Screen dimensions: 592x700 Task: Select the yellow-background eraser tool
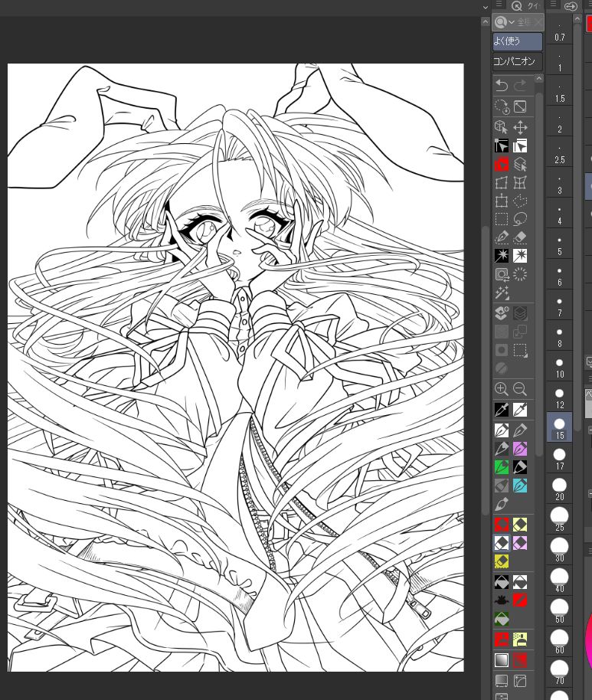point(520,525)
